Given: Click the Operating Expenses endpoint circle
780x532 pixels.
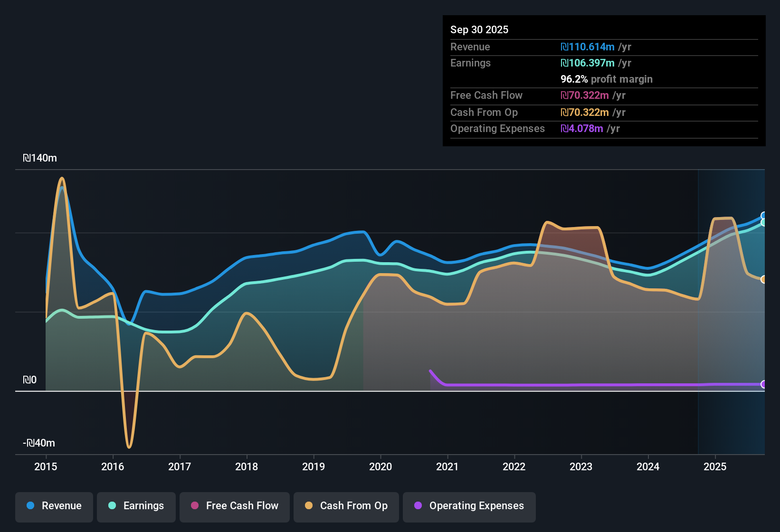Looking at the screenshot, I should pos(764,385).
